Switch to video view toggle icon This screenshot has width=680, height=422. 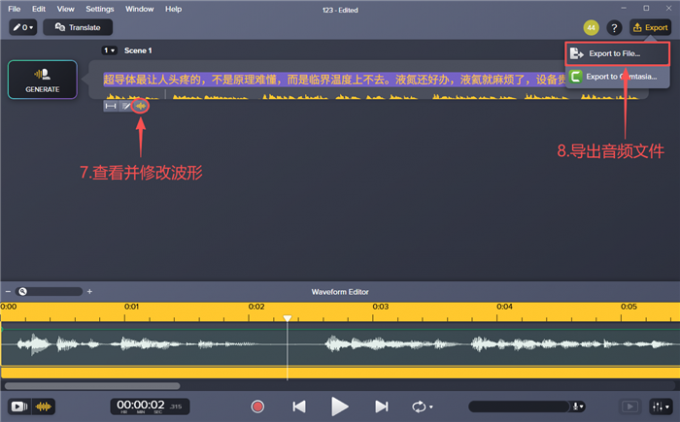[19, 406]
